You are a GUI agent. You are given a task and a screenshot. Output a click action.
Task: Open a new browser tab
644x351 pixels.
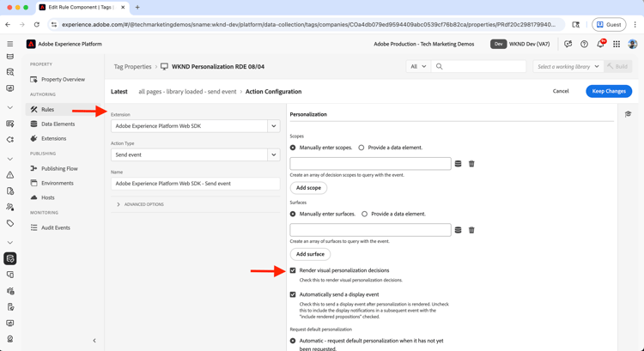pyautogui.click(x=137, y=8)
